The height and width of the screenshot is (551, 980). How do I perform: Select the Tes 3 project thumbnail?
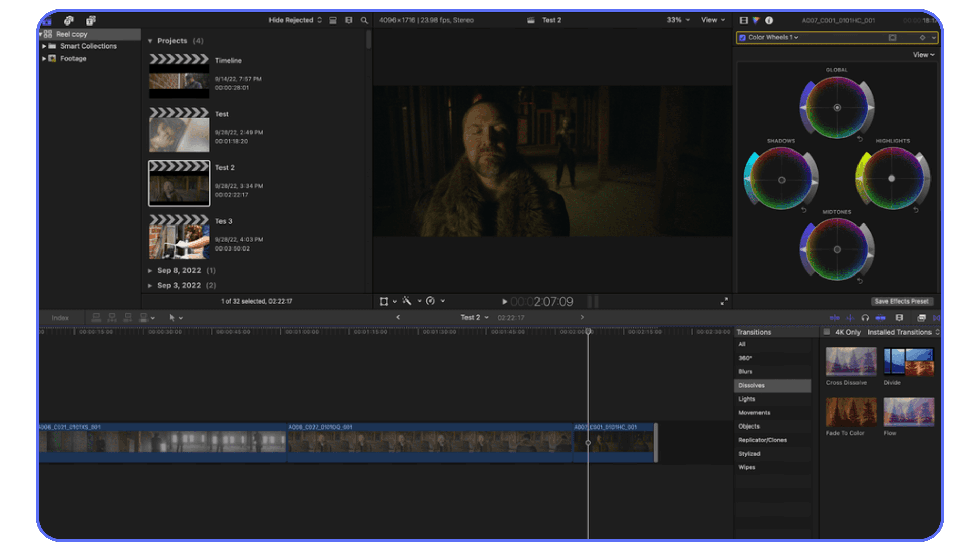pos(179,237)
